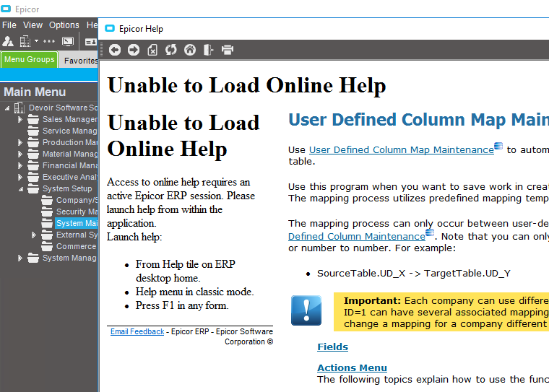
Task: Go forward in Epicor Help
Action: pos(134,50)
